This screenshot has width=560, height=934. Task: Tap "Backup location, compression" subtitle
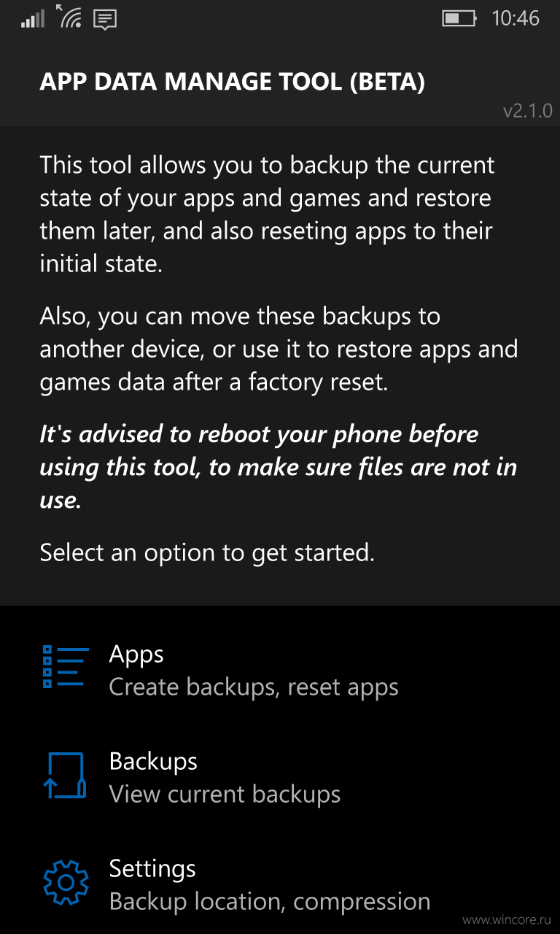pyautogui.click(x=270, y=903)
